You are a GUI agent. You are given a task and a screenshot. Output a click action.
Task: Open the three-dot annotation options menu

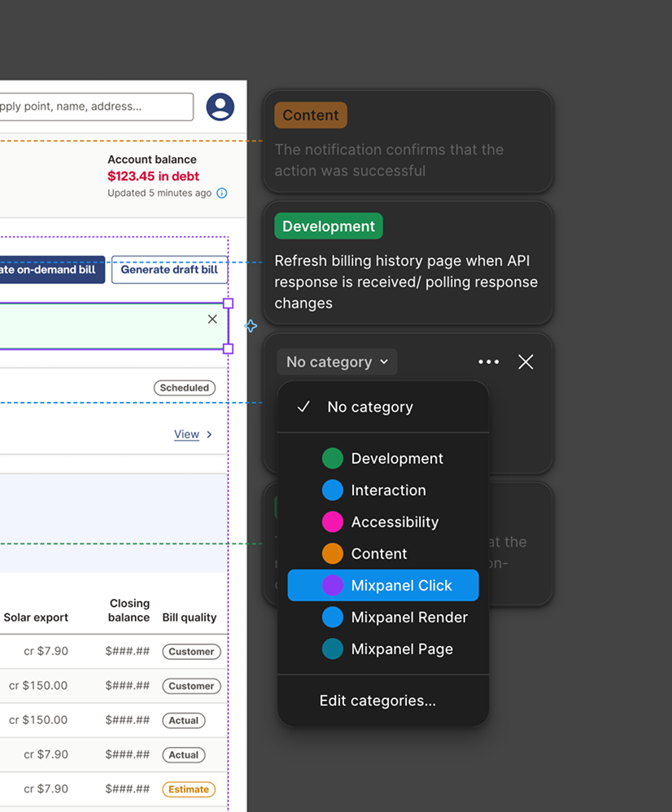[x=489, y=362]
